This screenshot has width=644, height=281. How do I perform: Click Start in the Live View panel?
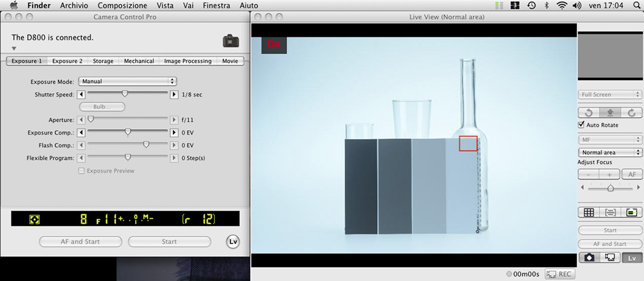(x=610, y=230)
